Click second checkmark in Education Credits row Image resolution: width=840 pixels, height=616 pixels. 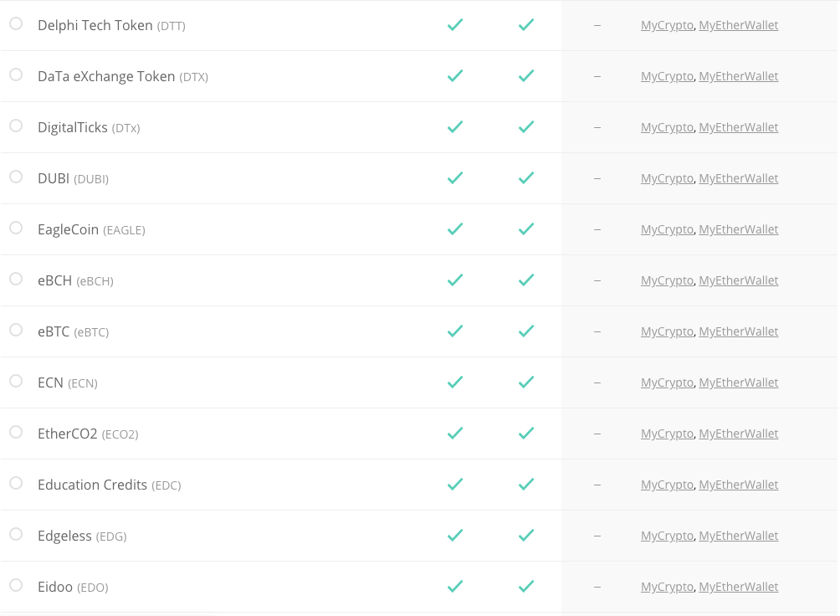click(x=526, y=484)
